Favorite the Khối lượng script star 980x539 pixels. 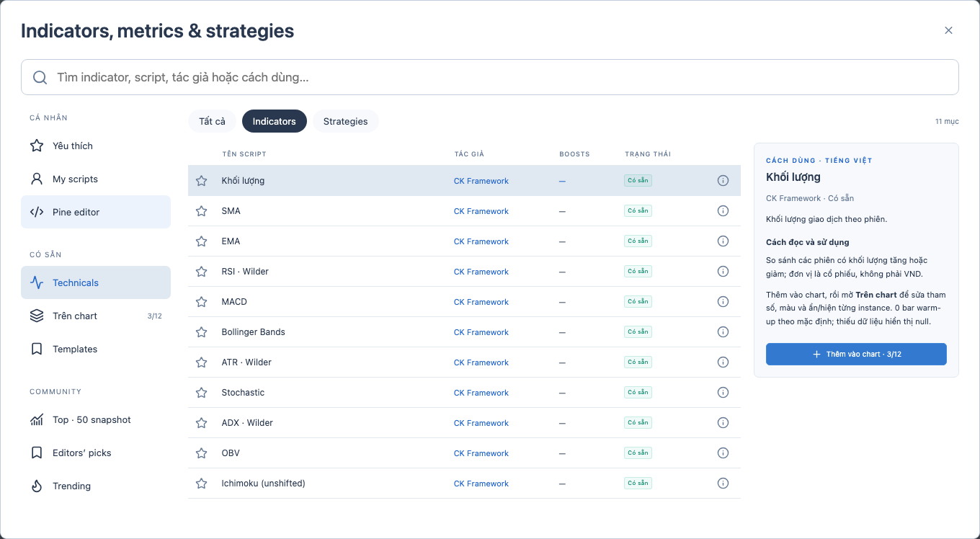(x=202, y=181)
